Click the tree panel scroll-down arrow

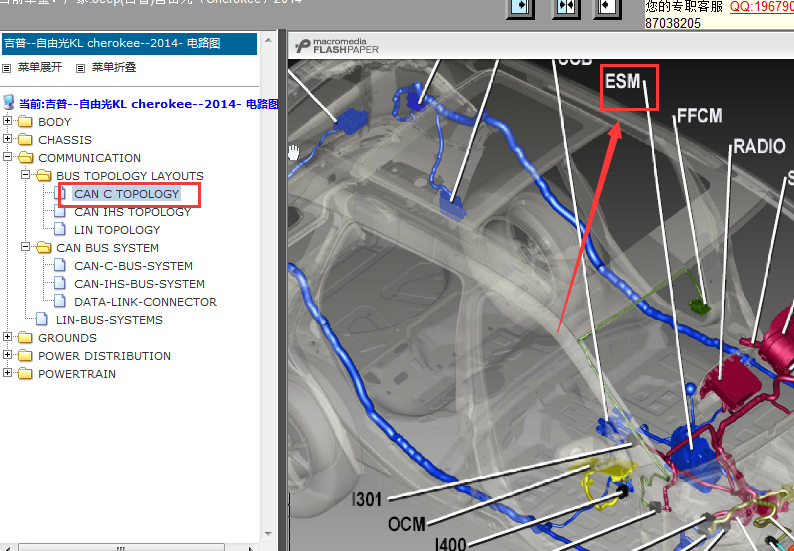click(x=268, y=534)
